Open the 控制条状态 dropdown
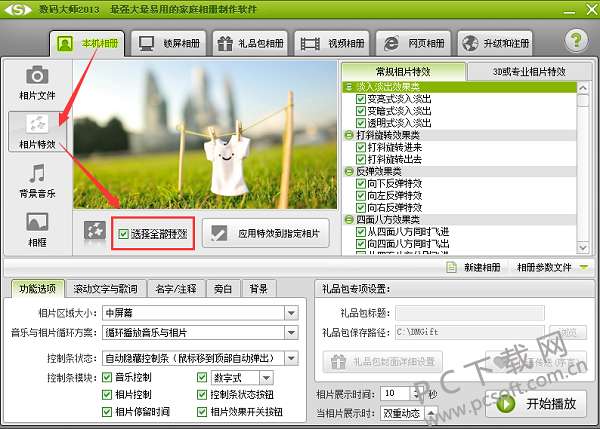The image size is (600, 429). [291, 358]
